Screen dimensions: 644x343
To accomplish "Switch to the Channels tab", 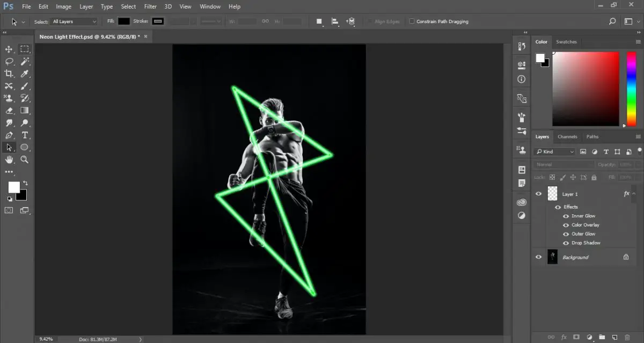I will click(x=567, y=137).
